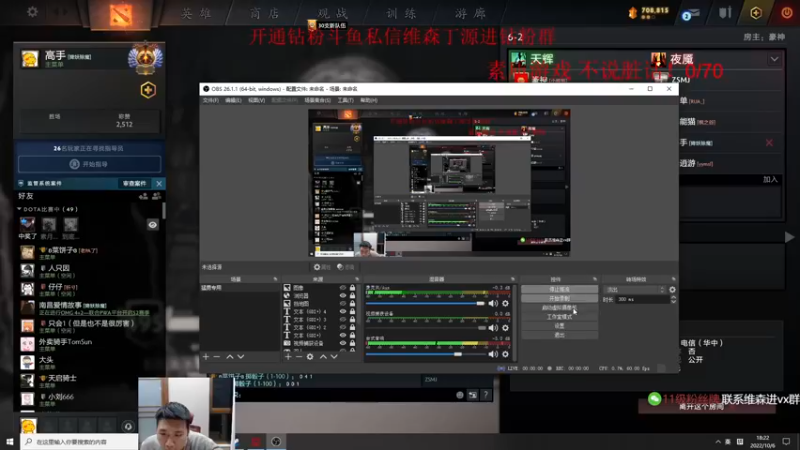The image size is (800, 450).
Task: Open OBS 工具(T) tools menu
Action: 345,101
